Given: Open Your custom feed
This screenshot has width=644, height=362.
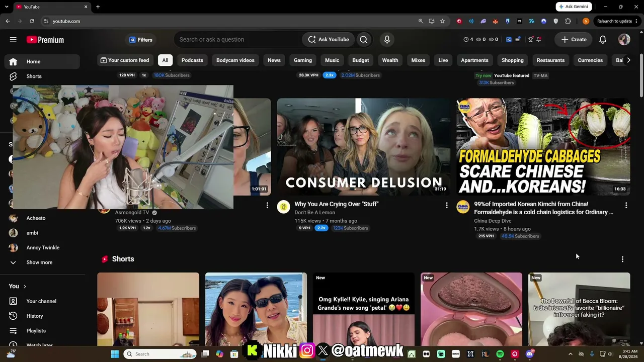Looking at the screenshot, I should click(x=125, y=60).
